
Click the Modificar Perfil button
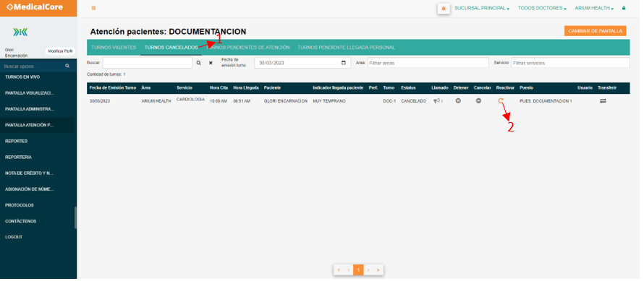tap(60, 51)
